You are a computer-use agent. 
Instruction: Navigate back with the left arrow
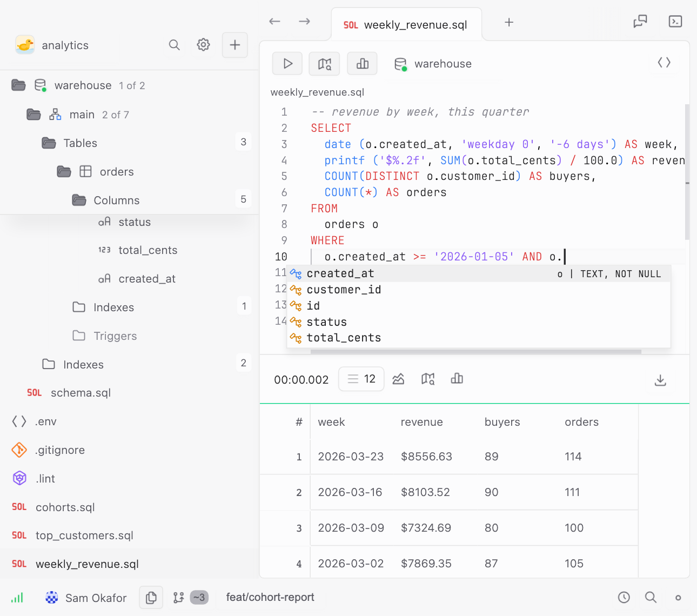pyautogui.click(x=275, y=22)
